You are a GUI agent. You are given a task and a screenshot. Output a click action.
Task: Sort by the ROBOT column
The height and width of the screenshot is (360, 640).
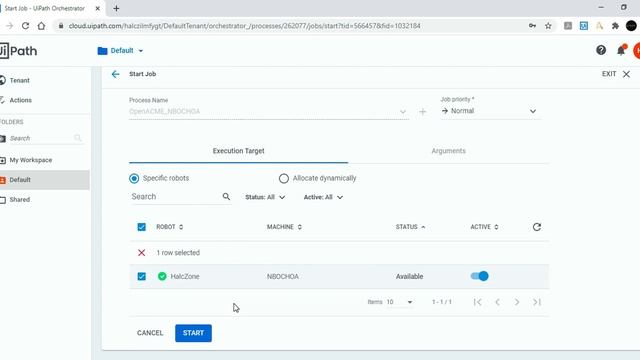pyautogui.click(x=170, y=227)
